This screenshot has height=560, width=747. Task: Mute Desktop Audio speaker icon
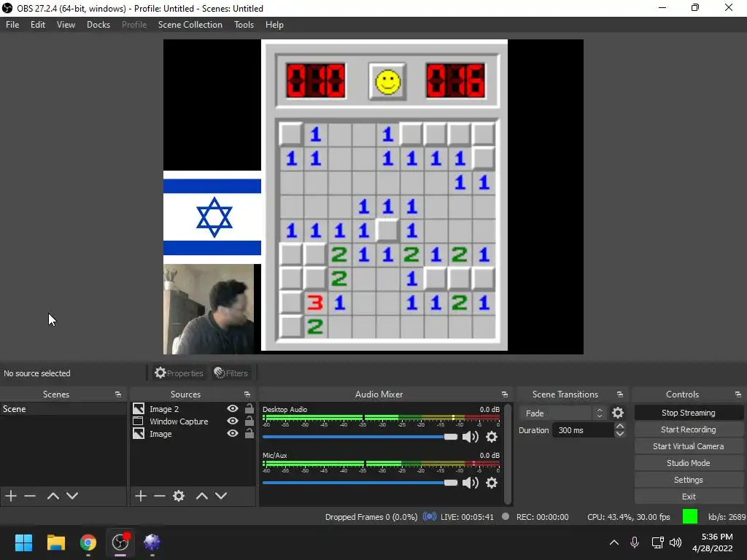coord(471,437)
